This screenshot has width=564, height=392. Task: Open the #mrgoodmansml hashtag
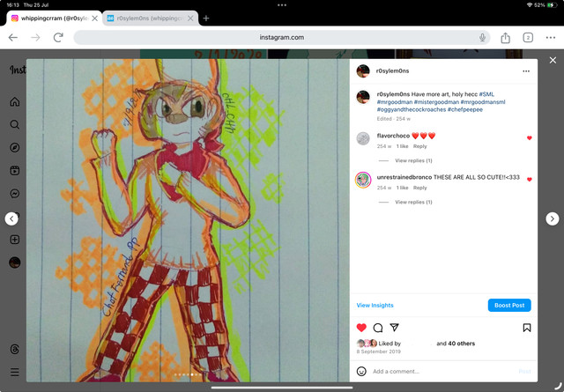coord(483,102)
